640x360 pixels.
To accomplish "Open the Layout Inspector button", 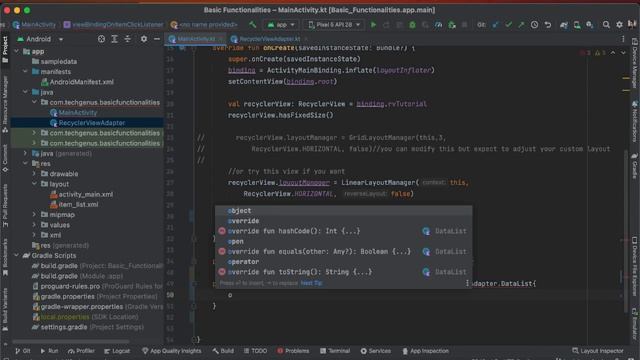I will [x=598, y=351].
